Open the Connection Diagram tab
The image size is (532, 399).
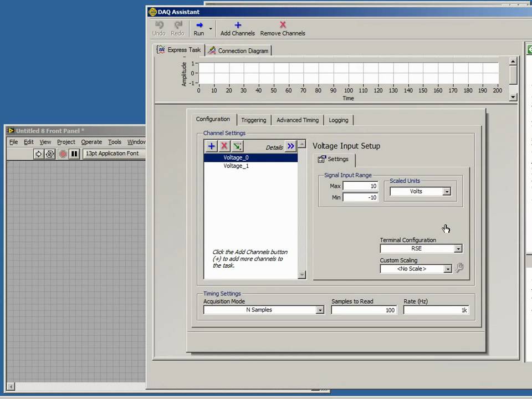pyautogui.click(x=238, y=50)
